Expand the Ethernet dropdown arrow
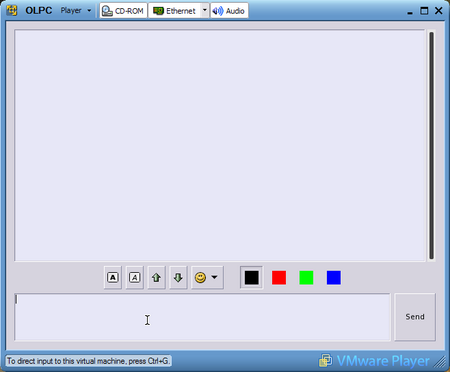450x372 pixels. click(x=205, y=11)
